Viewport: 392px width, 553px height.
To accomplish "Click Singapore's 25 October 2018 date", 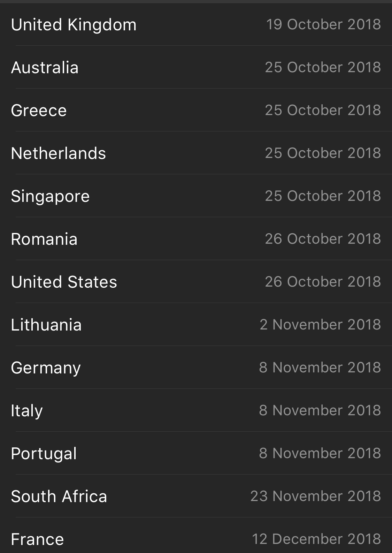I will point(323,196).
